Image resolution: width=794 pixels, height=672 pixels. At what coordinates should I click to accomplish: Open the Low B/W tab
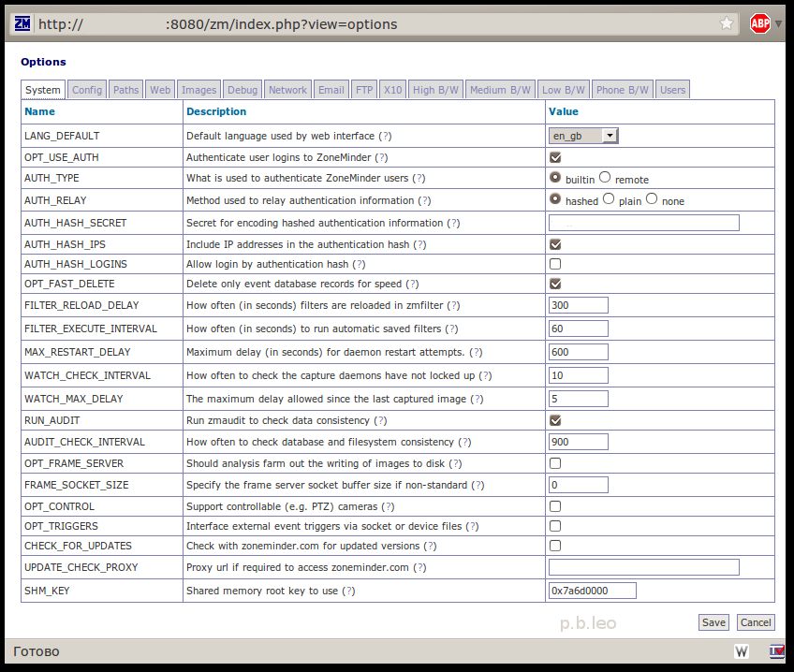(x=564, y=90)
